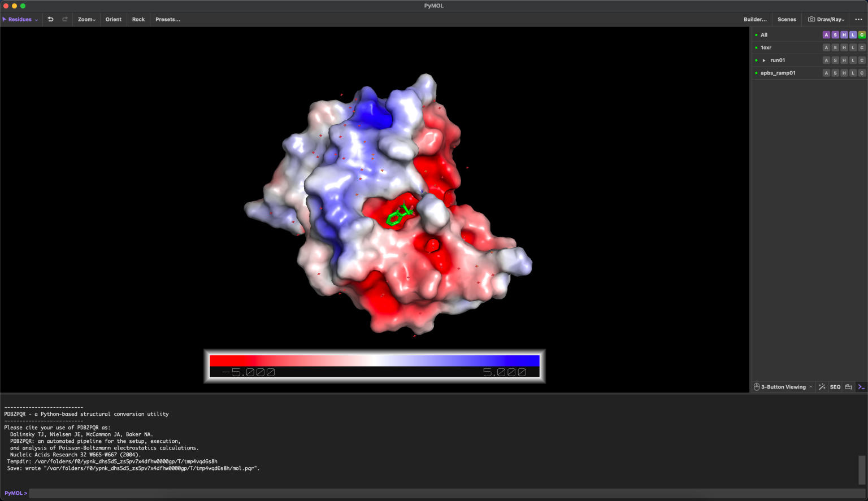The image size is (868, 501).
Task: Toggle the SEQ sequence viewer
Action: (x=835, y=387)
